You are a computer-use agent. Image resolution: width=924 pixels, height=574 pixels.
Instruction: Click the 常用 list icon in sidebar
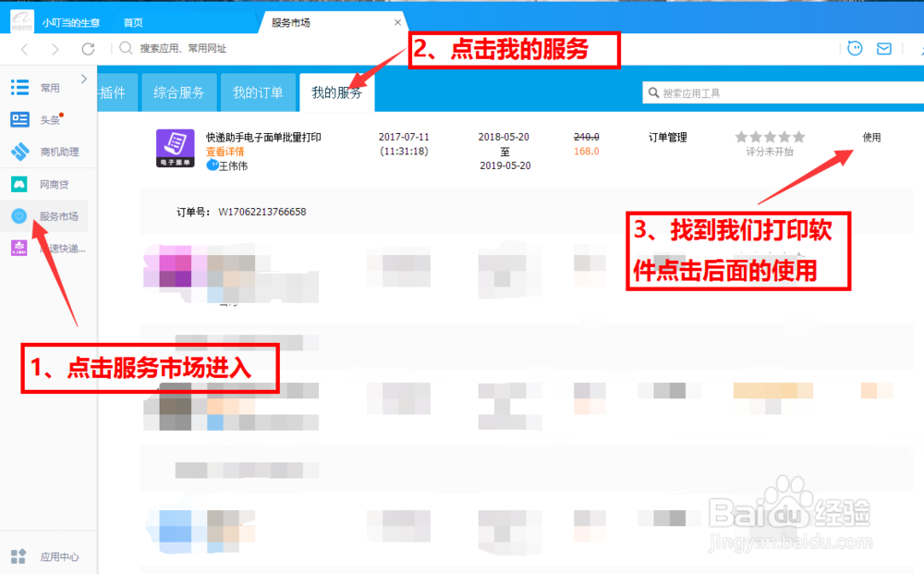[20, 87]
